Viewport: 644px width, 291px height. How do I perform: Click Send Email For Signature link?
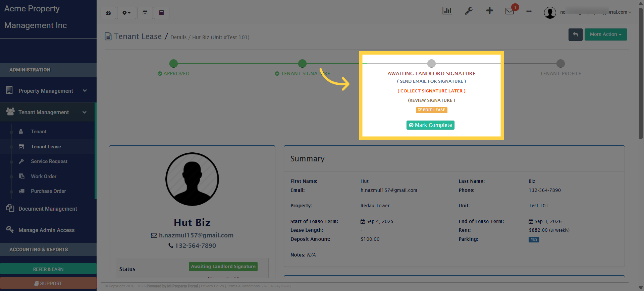(x=432, y=81)
